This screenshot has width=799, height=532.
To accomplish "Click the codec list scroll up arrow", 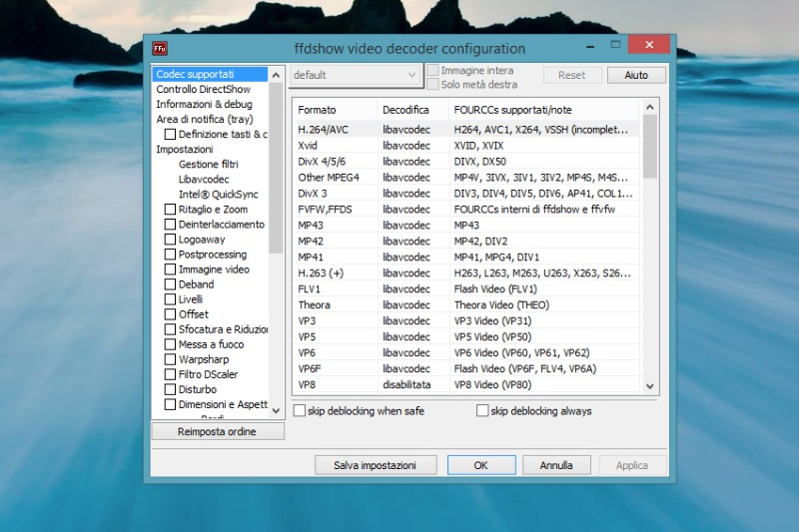I will (x=650, y=105).
